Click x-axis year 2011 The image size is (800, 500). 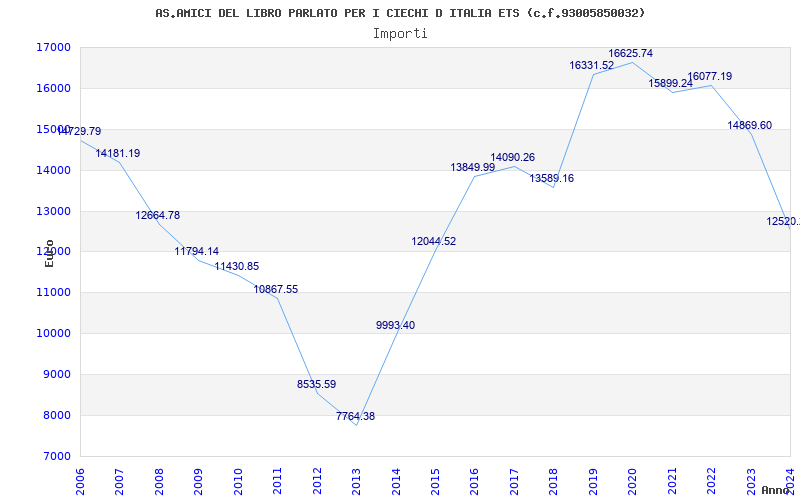pyautogui.click(x=278, y=481)
